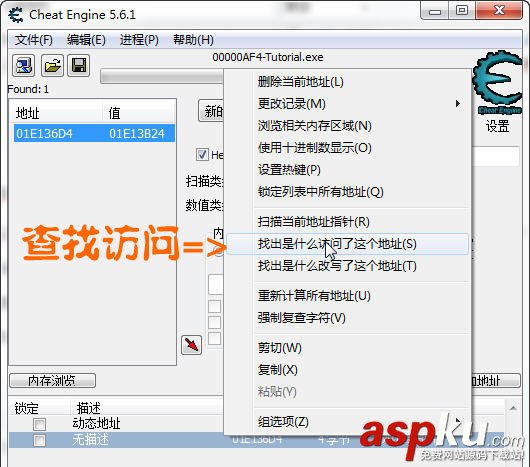The width and height of the screenshot is (530, 467).
Task: Maximize the Cheat Engine window
Action: 462,11
